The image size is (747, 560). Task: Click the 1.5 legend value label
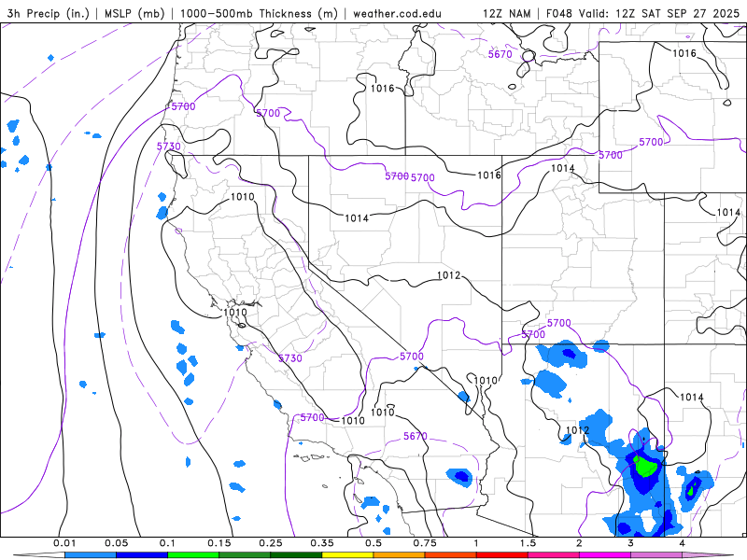pos(528,543)
